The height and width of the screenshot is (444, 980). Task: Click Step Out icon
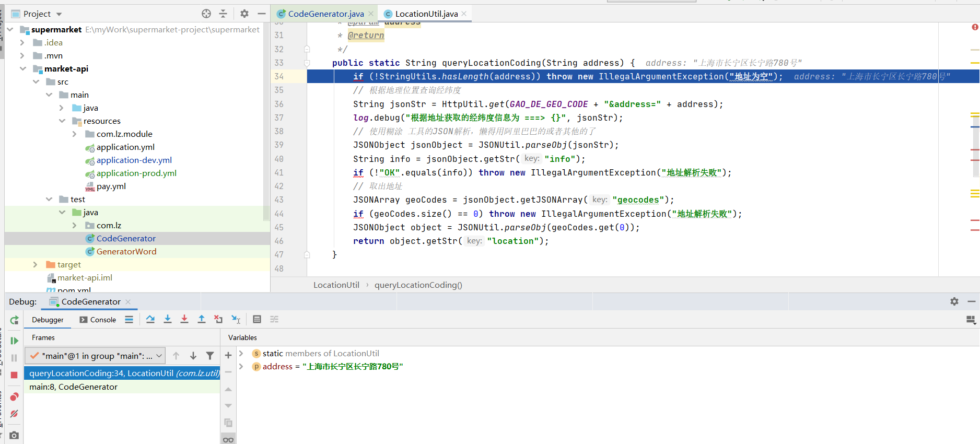click(x=202, y=319)
